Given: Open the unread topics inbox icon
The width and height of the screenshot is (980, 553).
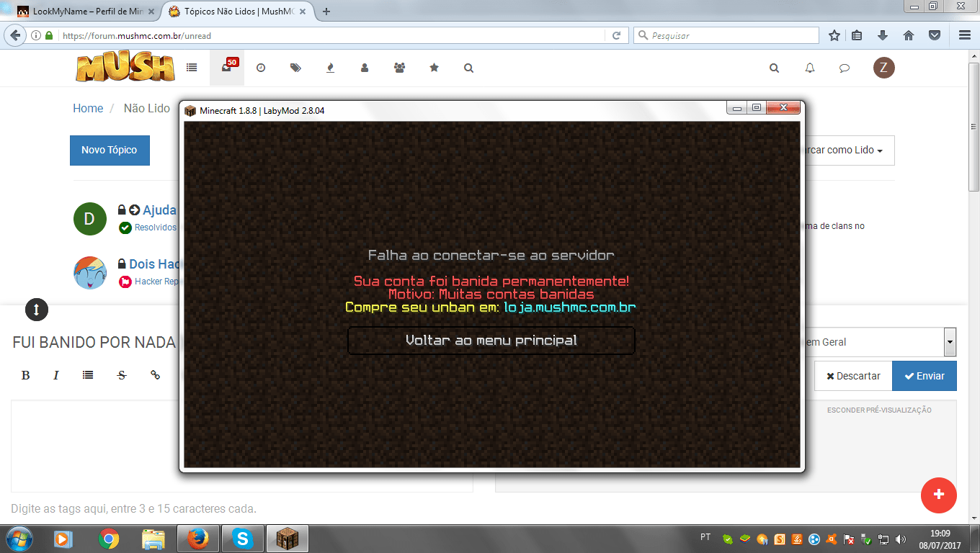Looking at the screenshot, I should 227,68.
